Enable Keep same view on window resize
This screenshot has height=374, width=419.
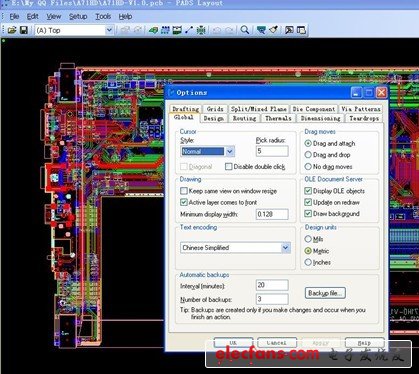(184, 191)
